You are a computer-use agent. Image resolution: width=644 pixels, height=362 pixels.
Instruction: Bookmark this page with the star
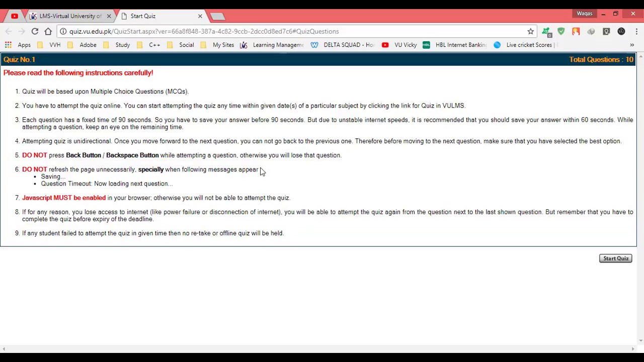click(530, 31)
